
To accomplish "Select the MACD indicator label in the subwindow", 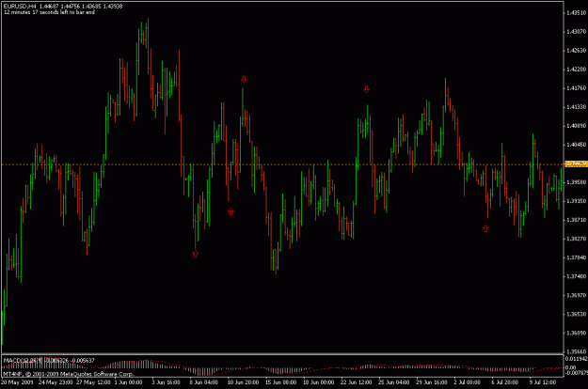I will pyautogui.click(x=49, y=360).
